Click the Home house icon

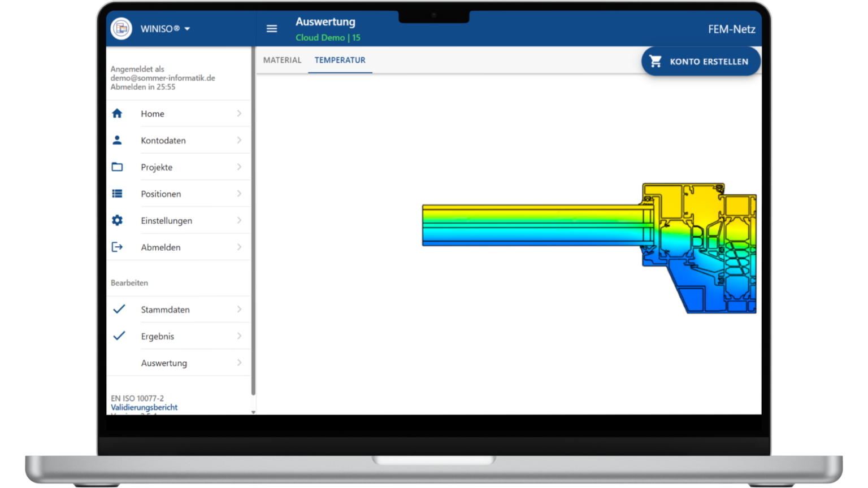click(117, 114)
